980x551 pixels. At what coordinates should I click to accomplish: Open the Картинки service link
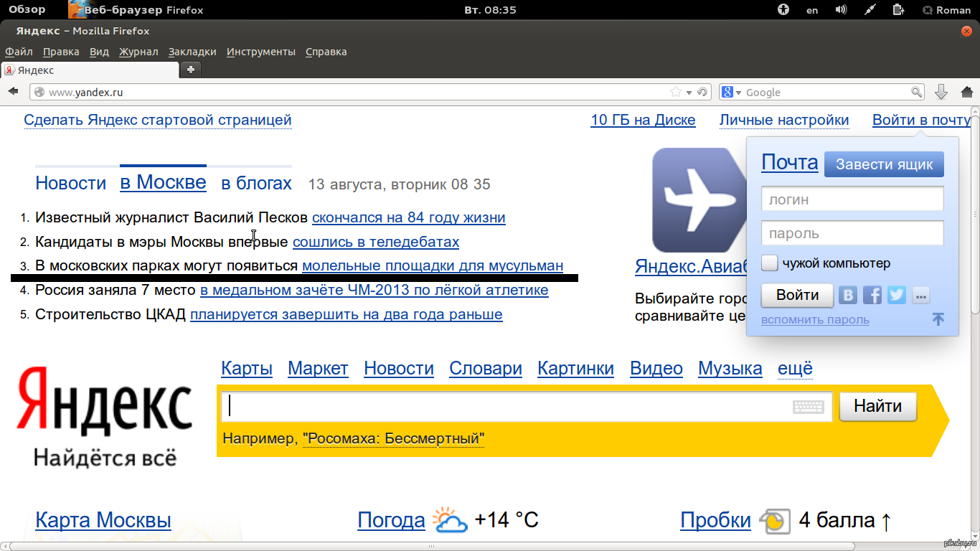(x=576, y=369)
